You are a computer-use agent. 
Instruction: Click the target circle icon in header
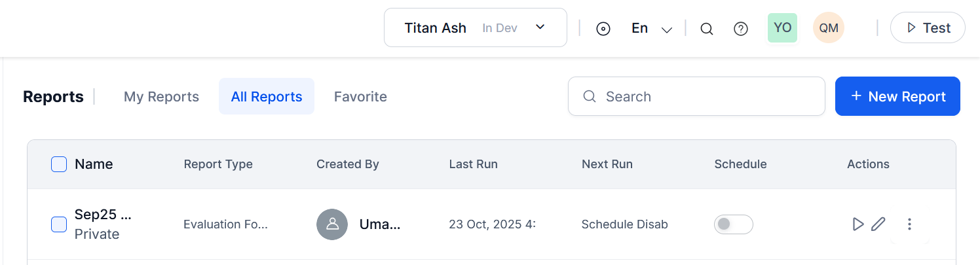[603, 29]
